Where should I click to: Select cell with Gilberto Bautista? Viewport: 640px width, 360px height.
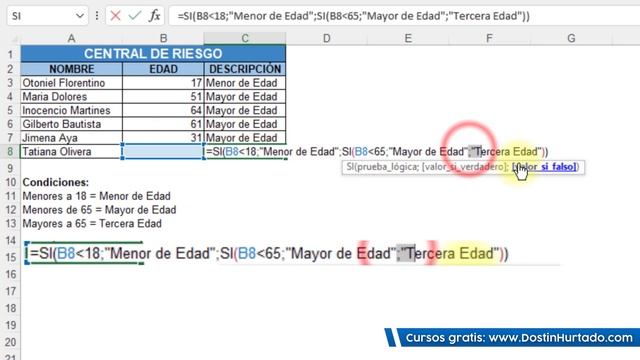(71, 124)
